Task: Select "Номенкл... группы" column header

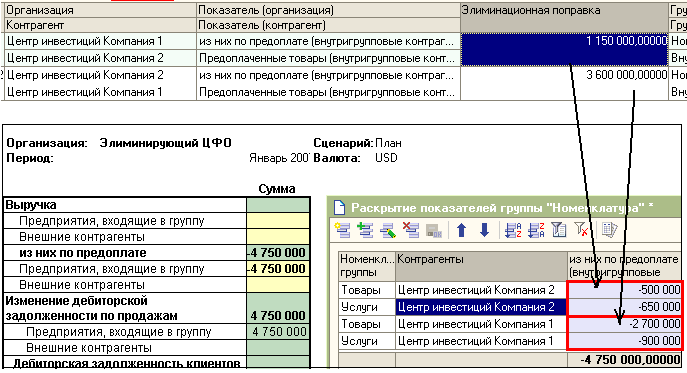Action: click(x=366, y=266)
